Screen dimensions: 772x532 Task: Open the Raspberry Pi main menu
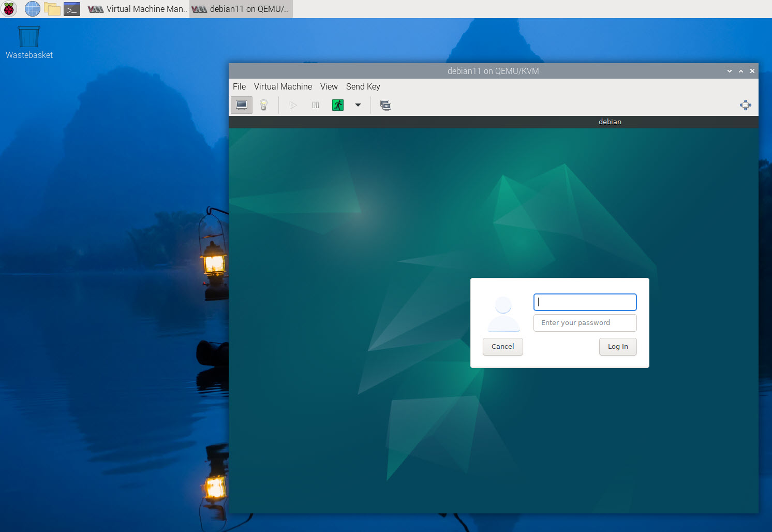tap(9, 9)
